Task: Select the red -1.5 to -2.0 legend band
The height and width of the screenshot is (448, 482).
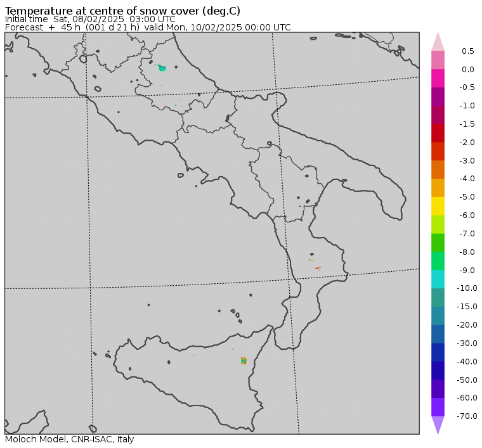Action: tap(438, 133)
